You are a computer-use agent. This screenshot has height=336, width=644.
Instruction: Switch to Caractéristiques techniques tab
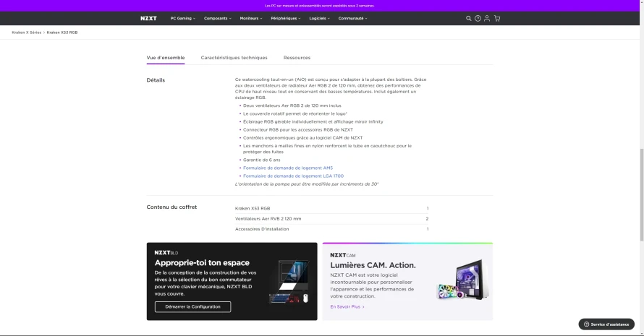(234, 58)
